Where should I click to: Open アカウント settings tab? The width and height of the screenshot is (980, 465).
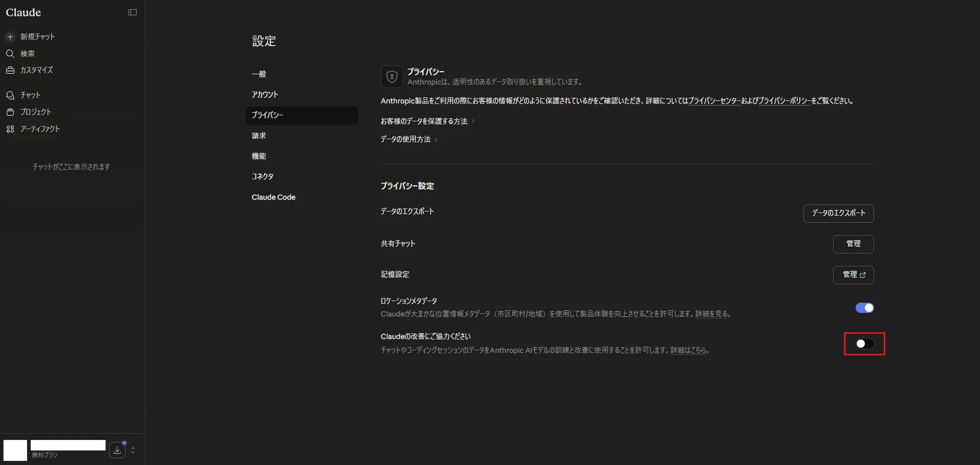[x=302, y=95]
